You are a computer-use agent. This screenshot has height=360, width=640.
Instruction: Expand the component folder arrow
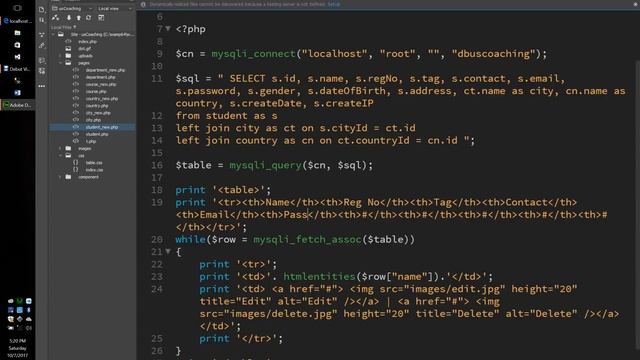tap(60, 177)
